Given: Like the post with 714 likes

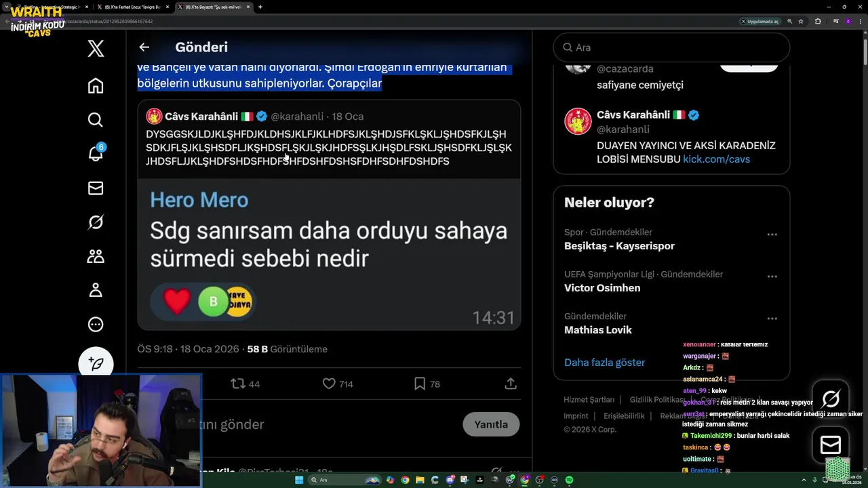Looking at the screenshot, I should tap(338, 384).
